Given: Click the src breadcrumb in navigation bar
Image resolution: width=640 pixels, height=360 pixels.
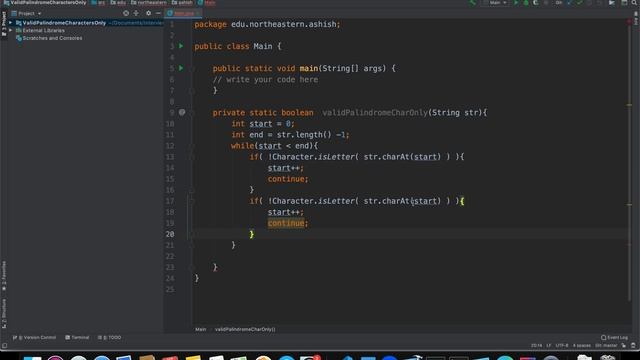Looking at the screenshot, I should coord(98,2).
